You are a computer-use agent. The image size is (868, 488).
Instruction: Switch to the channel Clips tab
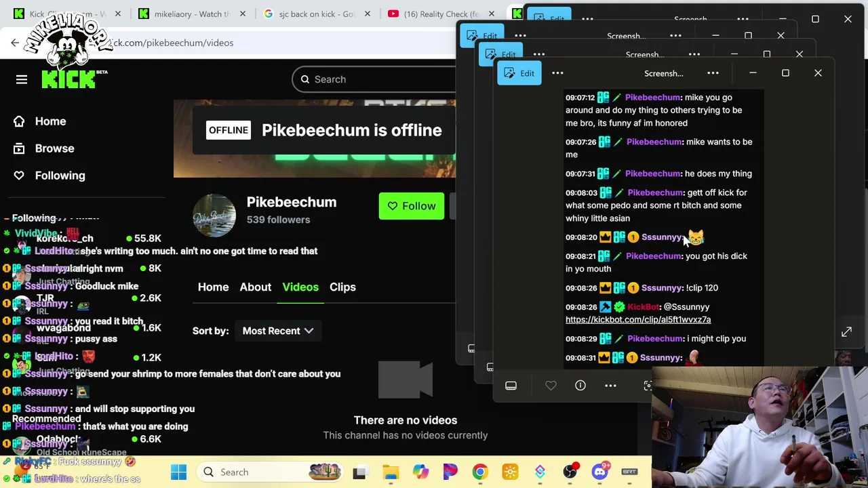tap(342, 287)
